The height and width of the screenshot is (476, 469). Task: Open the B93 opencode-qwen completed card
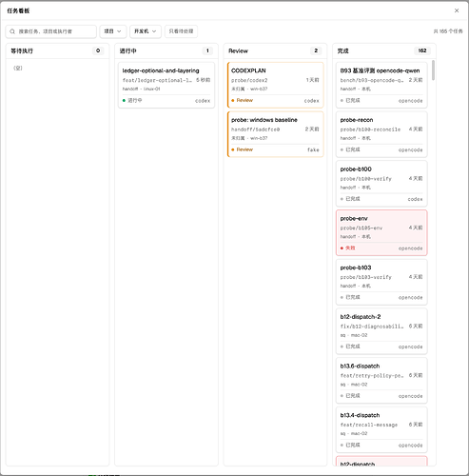click(381, 85)
